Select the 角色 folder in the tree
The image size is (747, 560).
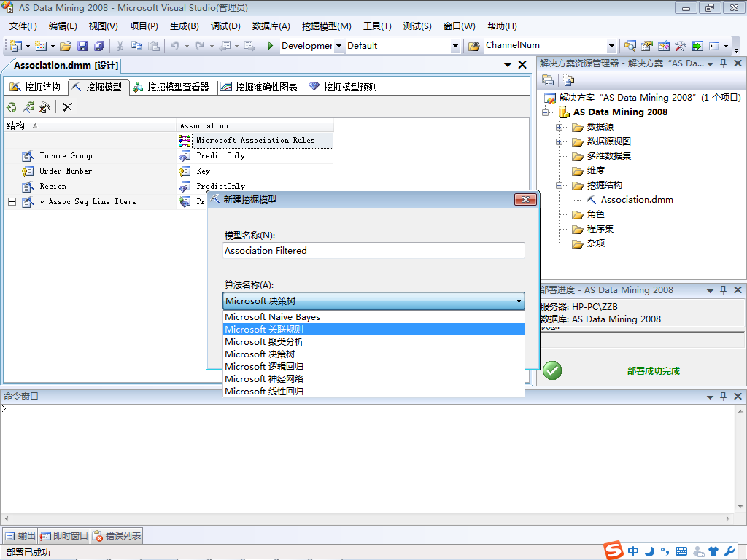pyautogui.click(x=595, y=215)
